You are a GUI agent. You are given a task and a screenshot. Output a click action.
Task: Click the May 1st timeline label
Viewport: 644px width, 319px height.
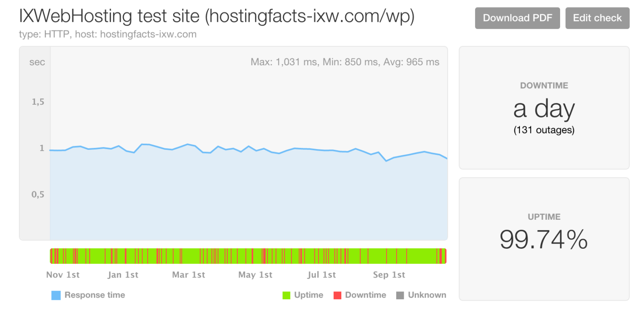click(255, 275)
